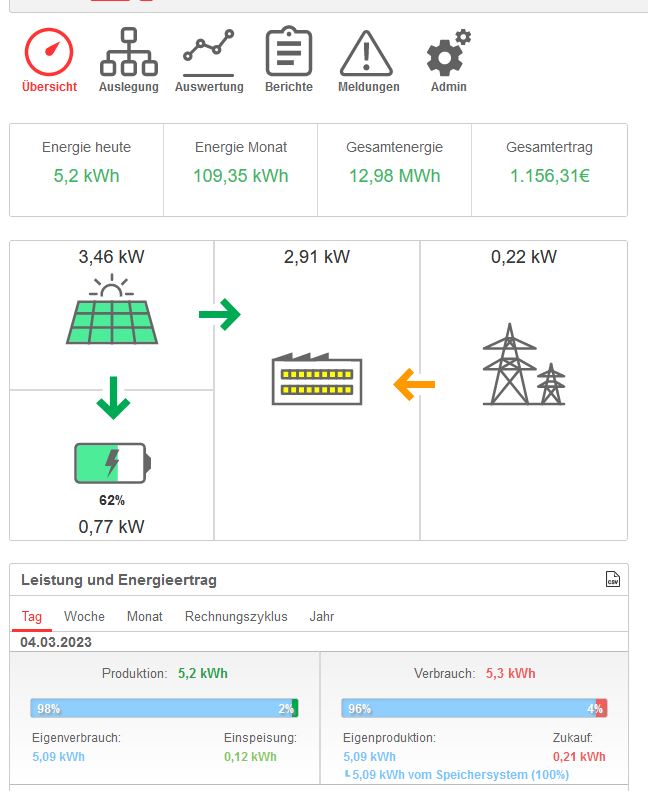Select the Tag tab
Screen dimensions: 648x791
[x=32, y=616]
